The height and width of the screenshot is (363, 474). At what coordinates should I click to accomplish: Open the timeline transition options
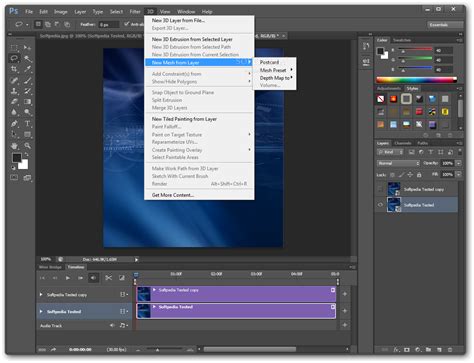click(122, 278)
